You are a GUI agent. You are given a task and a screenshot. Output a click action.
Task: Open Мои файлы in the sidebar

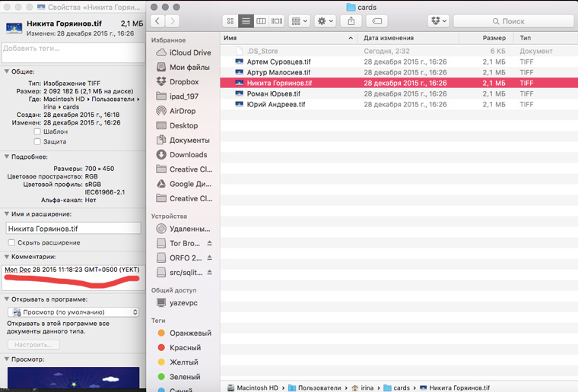point(183,67)
